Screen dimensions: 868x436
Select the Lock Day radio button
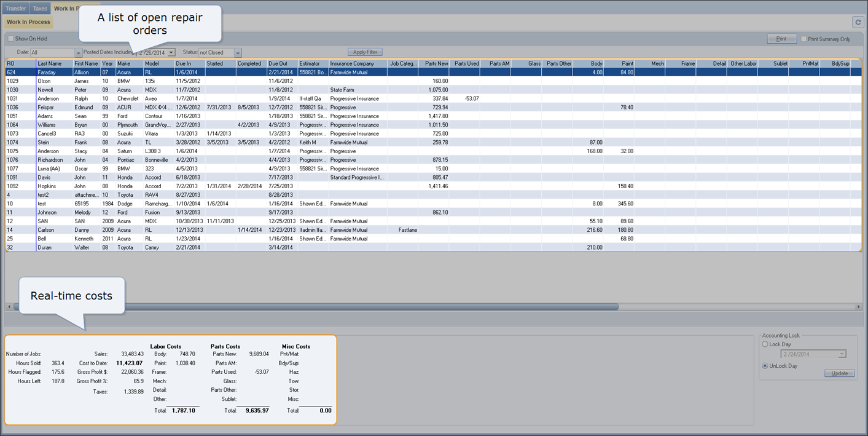pos(765,344)
